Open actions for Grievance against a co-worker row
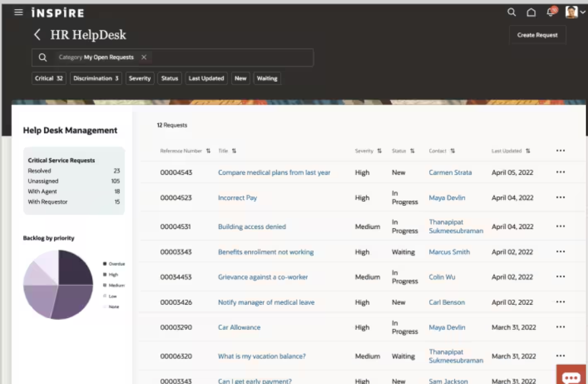 [560, 276]
